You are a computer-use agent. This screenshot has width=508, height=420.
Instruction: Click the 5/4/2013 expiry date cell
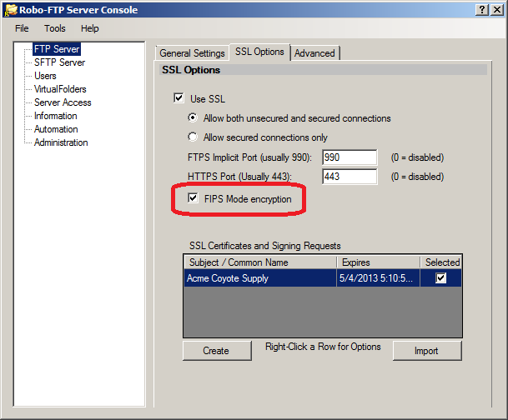coord(378,278)
